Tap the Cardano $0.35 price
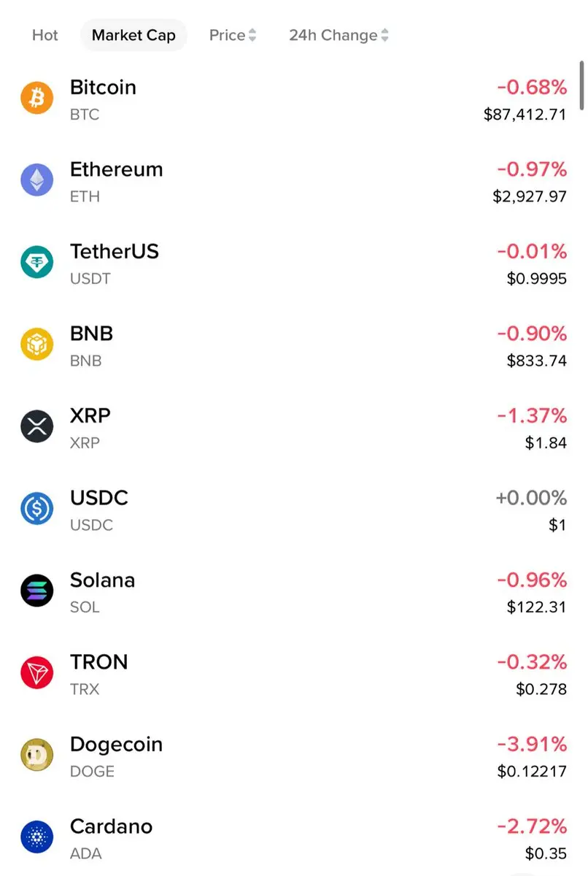Image resolution: width=588 pixels, height=876 pixels. (x=546, y=853)
